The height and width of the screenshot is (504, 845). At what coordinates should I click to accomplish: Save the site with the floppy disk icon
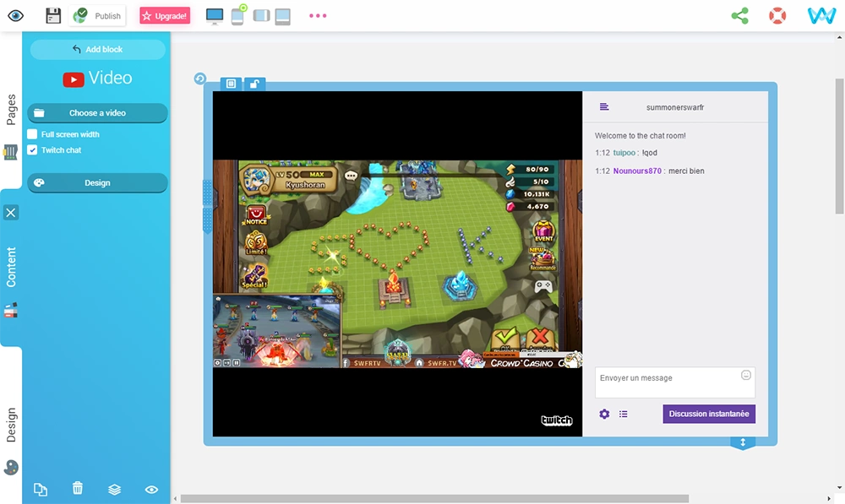point(53,15)
